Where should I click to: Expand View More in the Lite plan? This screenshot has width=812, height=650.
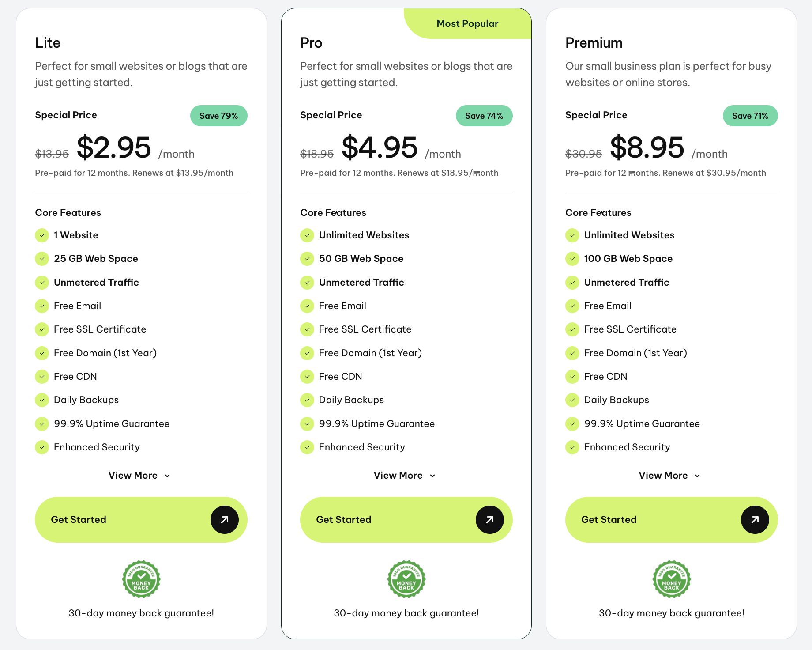pos(139,476)
